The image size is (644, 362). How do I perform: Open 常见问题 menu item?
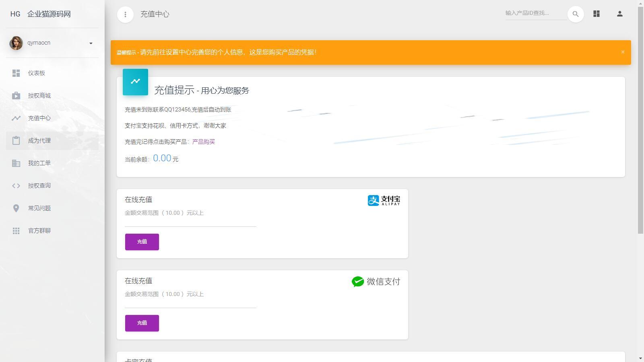pyautogui.click(x=52, y=208)
